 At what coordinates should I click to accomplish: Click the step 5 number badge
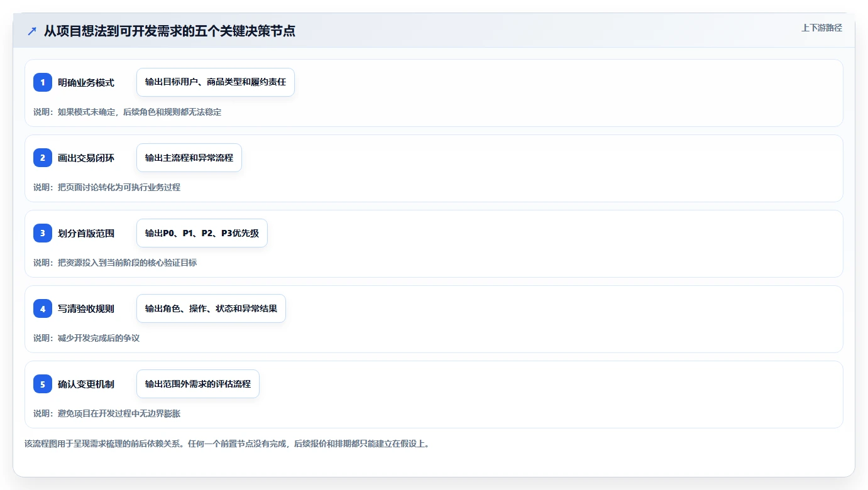click(x=43, y=384)
